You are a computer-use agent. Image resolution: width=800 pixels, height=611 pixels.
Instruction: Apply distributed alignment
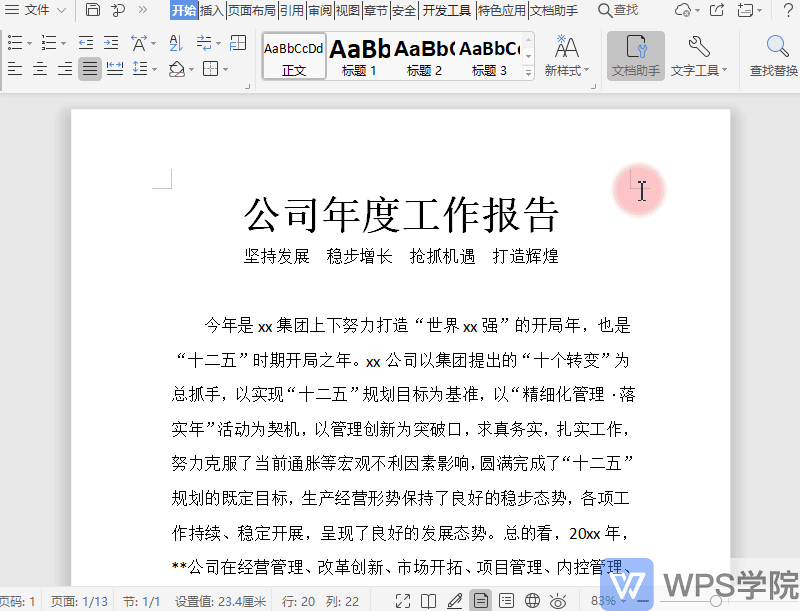115,68
